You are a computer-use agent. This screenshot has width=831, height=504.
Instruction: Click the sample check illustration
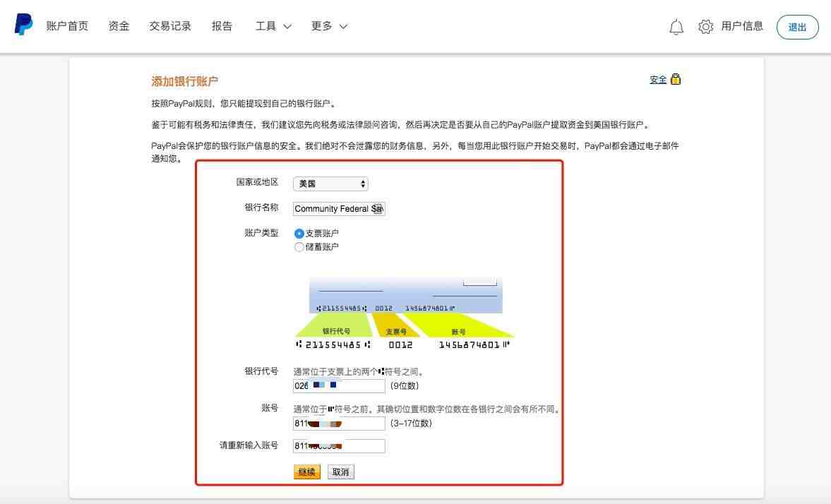point(405,313)
